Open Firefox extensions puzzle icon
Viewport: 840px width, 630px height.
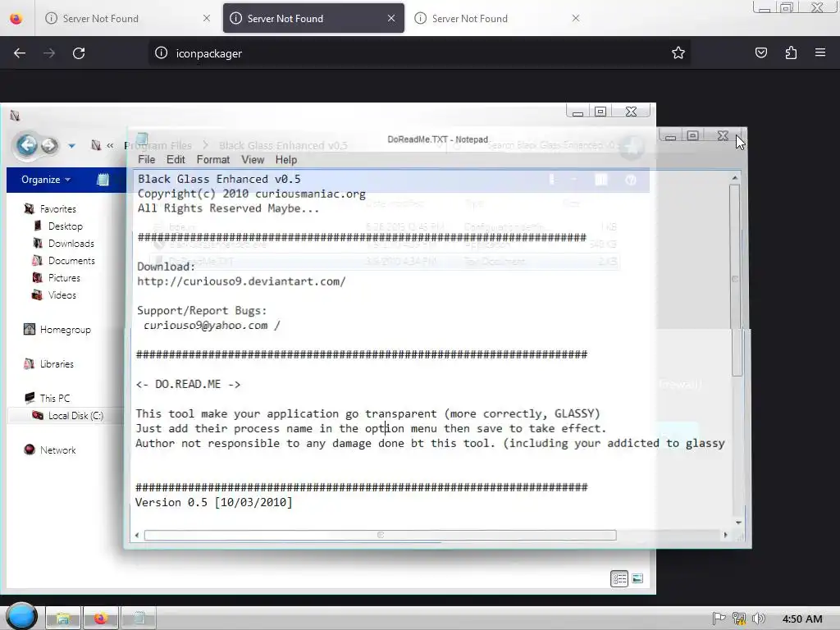click(x=791, y=52)
